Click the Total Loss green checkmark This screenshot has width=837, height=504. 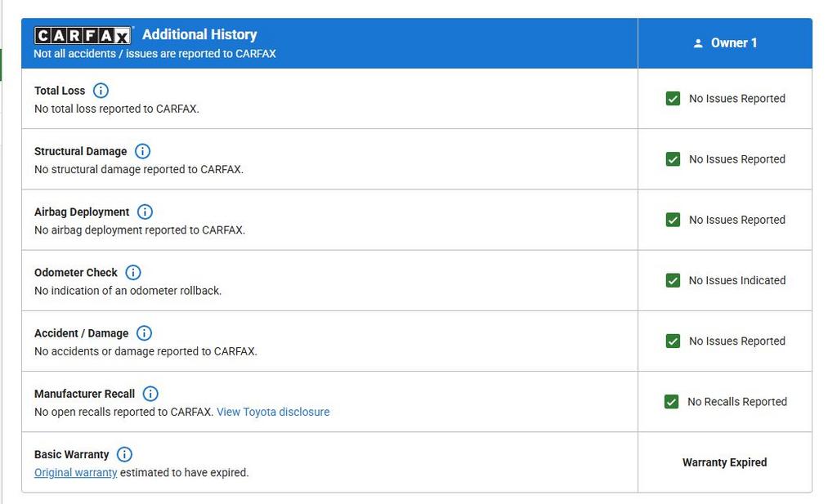point(673,99)
